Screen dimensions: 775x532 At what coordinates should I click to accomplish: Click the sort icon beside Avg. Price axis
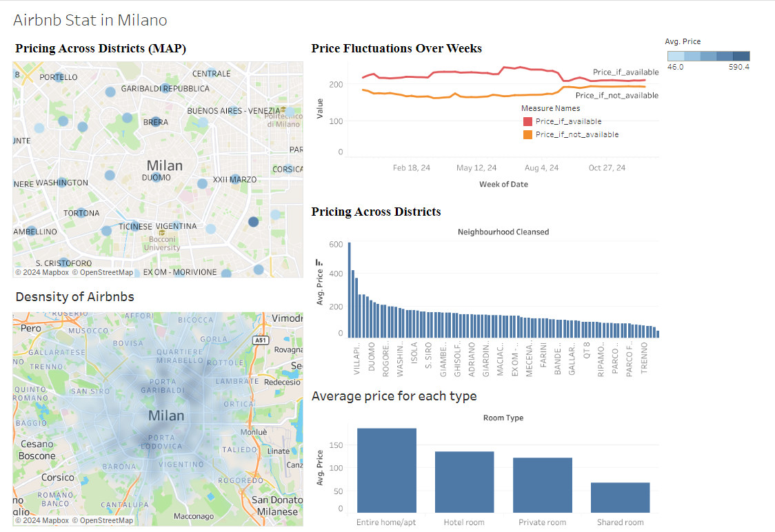[319, 263]
